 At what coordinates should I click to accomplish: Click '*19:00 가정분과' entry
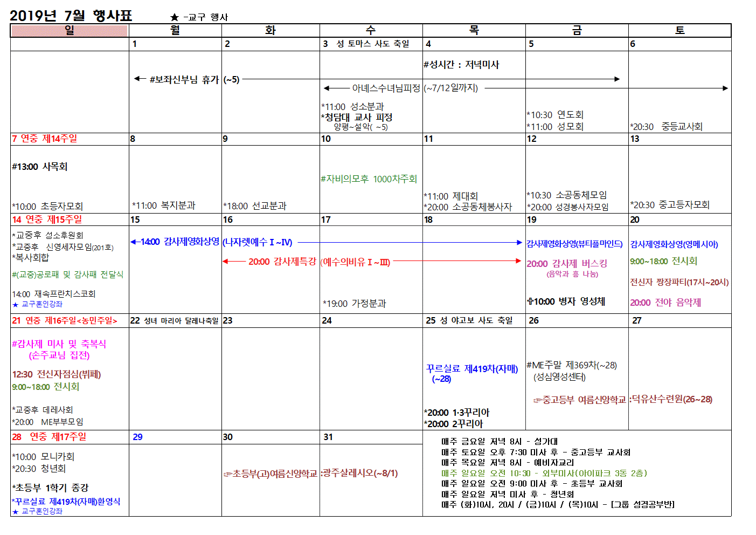(x=354, y=304)
